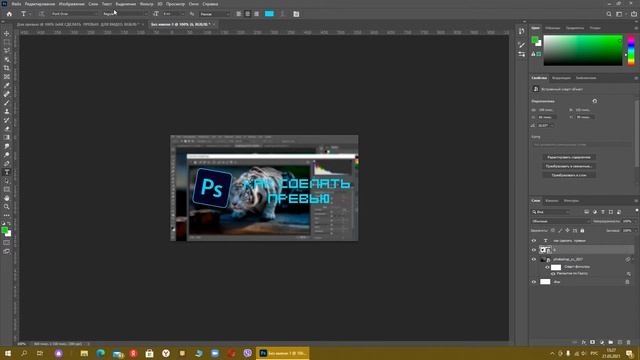
Task: Open the Character and Paragraph panels icon
Action: point(296,14)
